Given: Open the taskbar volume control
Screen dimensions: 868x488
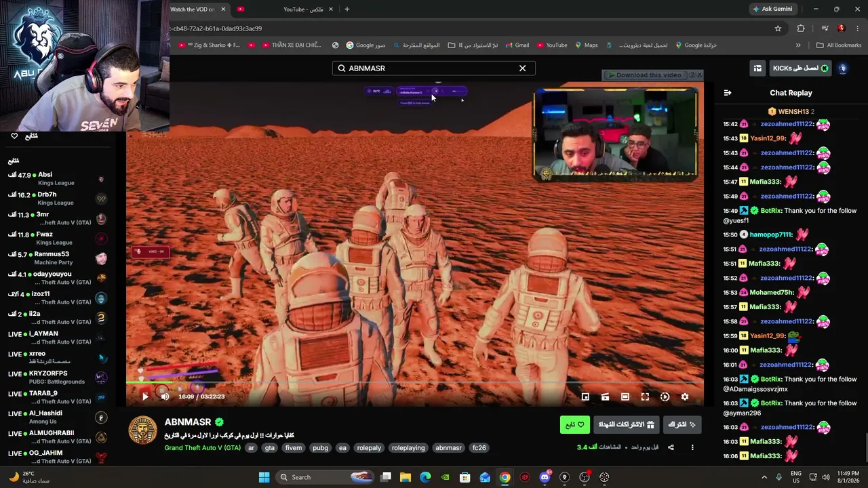Looking at the screenshot, I should click(827, 477).
